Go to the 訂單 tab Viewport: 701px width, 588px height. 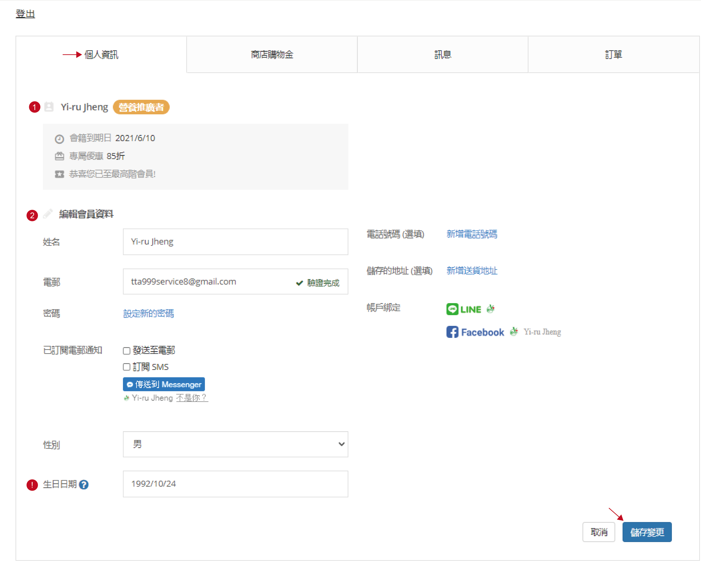613,54
